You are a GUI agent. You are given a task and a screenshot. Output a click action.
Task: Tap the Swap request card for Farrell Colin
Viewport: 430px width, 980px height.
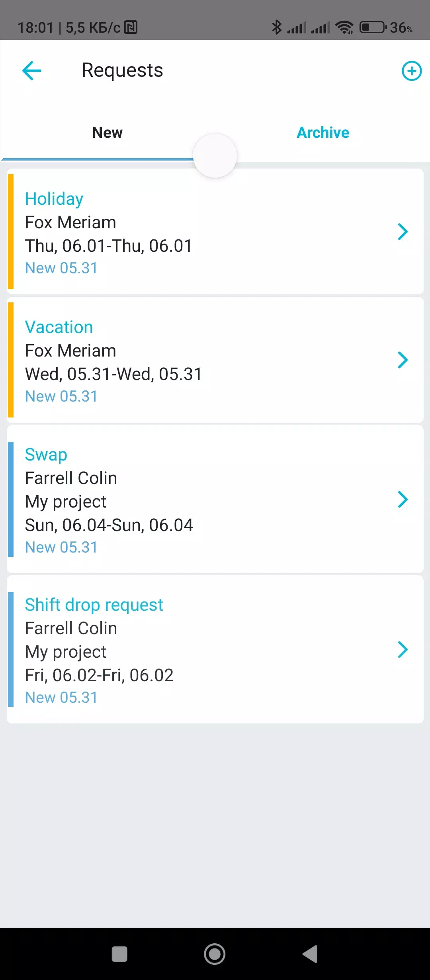[x=215, y=499]
